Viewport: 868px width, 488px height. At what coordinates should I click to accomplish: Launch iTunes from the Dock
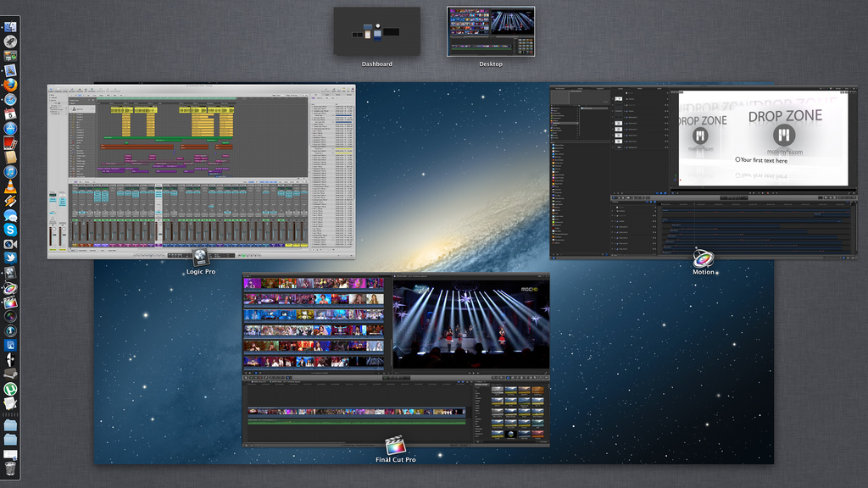click(10, 172)
